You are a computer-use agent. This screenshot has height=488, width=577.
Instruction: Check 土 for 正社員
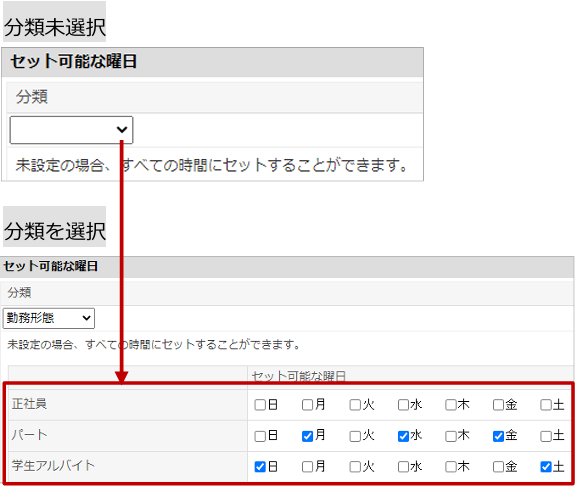pyautogui.click(x=546, y=405)
